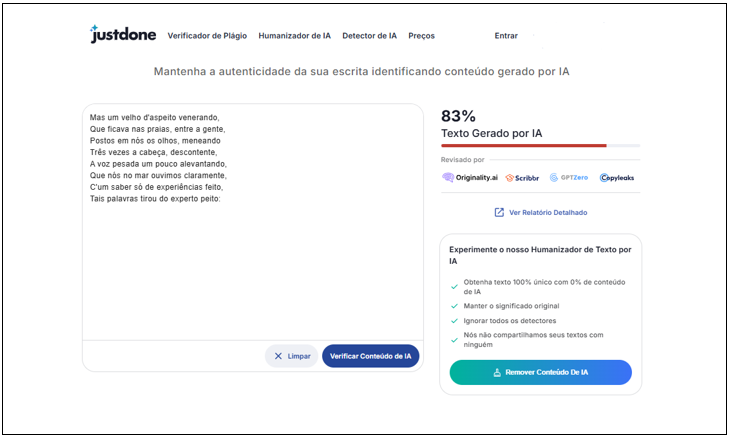Click the Texto Gerado por IA label
Screen dimensions: 731x435
coord(491,133)
